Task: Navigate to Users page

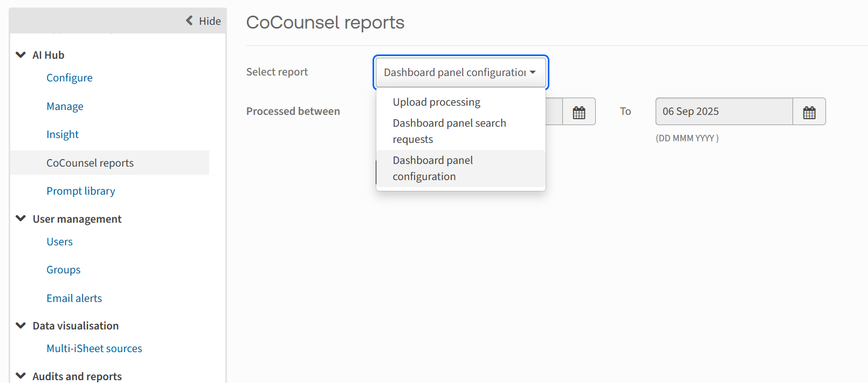Action: pyautogui.click(x=59, y=242)
